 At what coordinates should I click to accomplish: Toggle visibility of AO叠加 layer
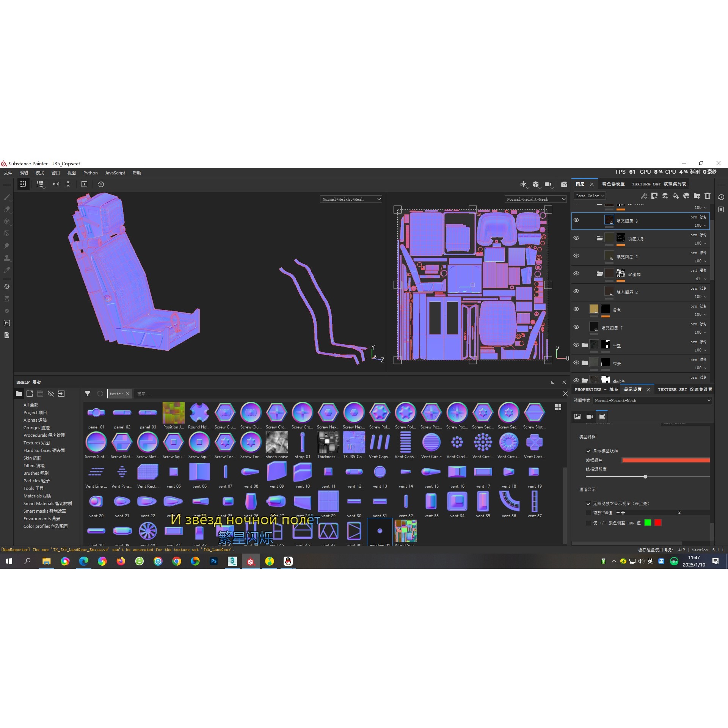pos(576,274)
